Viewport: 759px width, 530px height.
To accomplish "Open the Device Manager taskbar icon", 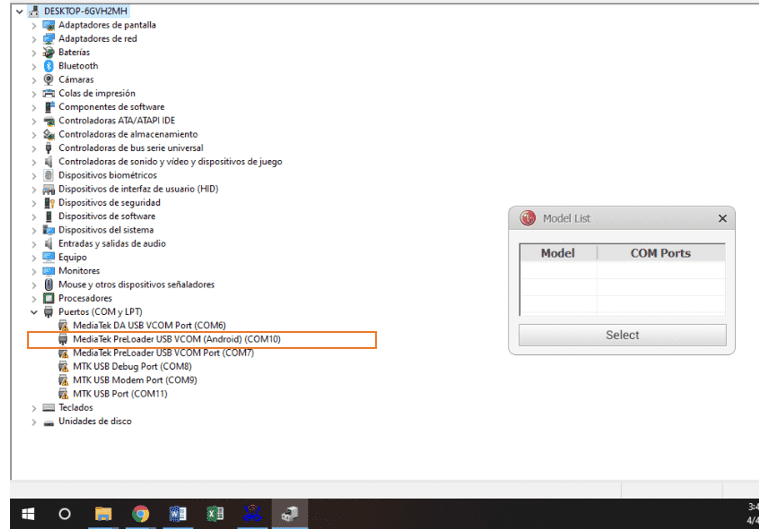I will [289, 514].
